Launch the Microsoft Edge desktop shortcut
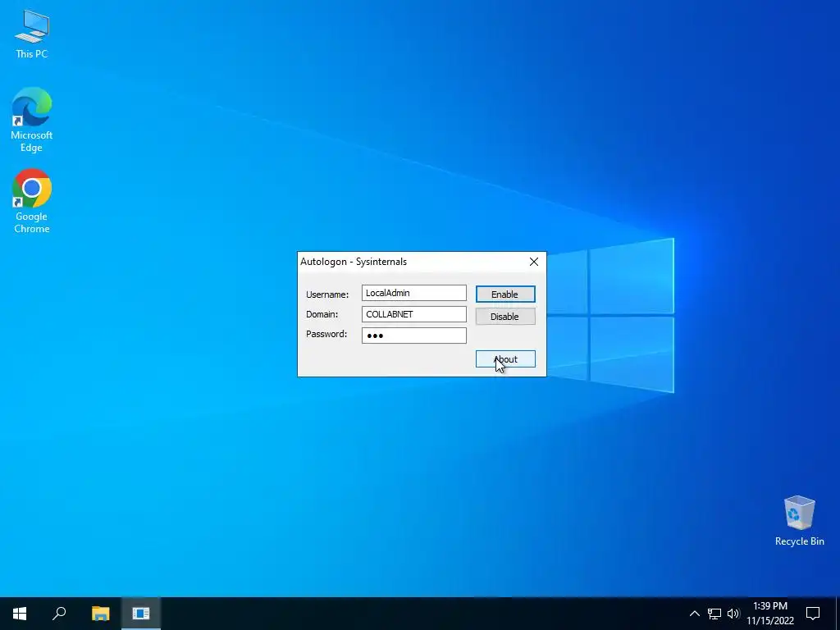 click(x=32, y=120)
